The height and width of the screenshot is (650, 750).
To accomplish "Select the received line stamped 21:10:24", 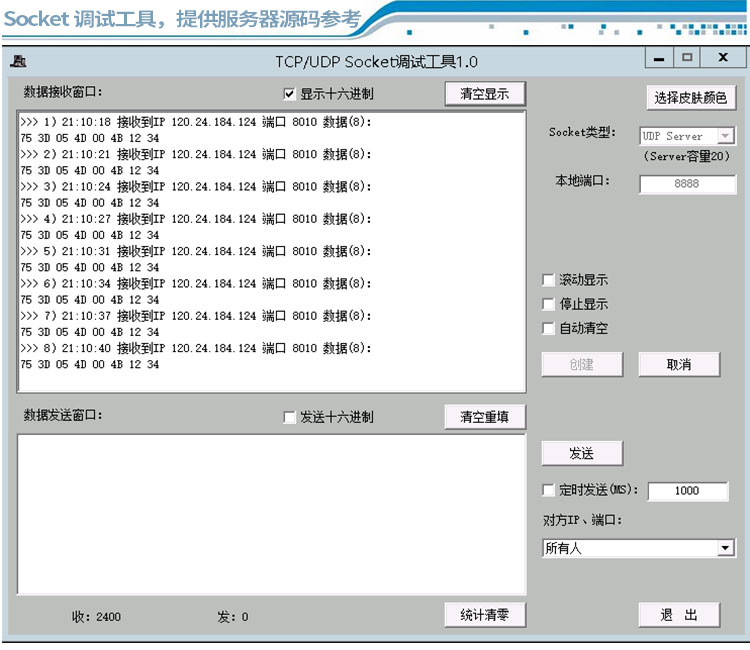I will 196,187.
